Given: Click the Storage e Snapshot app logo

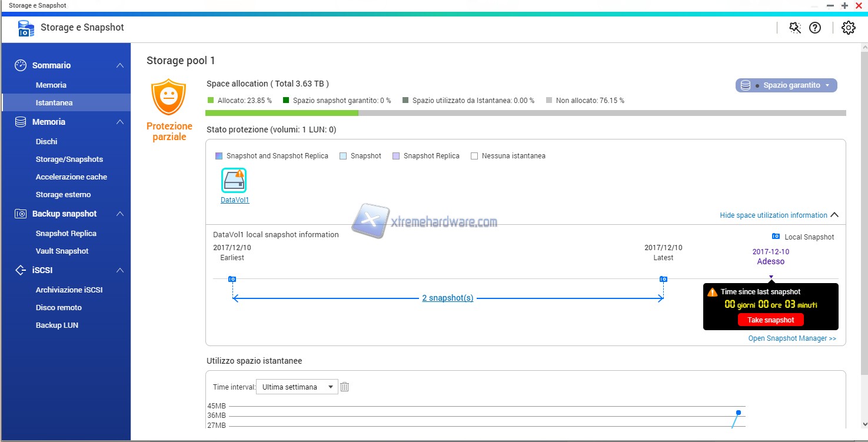Looking at the screenshot, I should (26, 28).
